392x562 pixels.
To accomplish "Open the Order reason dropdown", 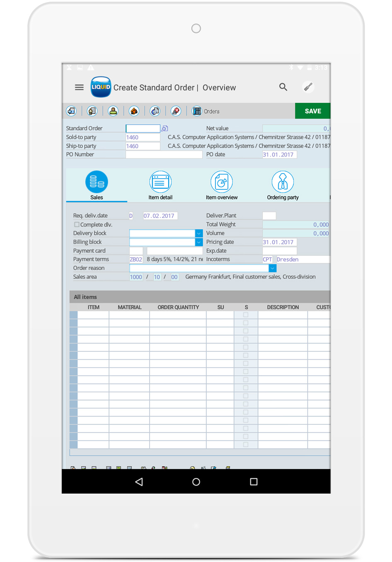I will coord(272,268).
